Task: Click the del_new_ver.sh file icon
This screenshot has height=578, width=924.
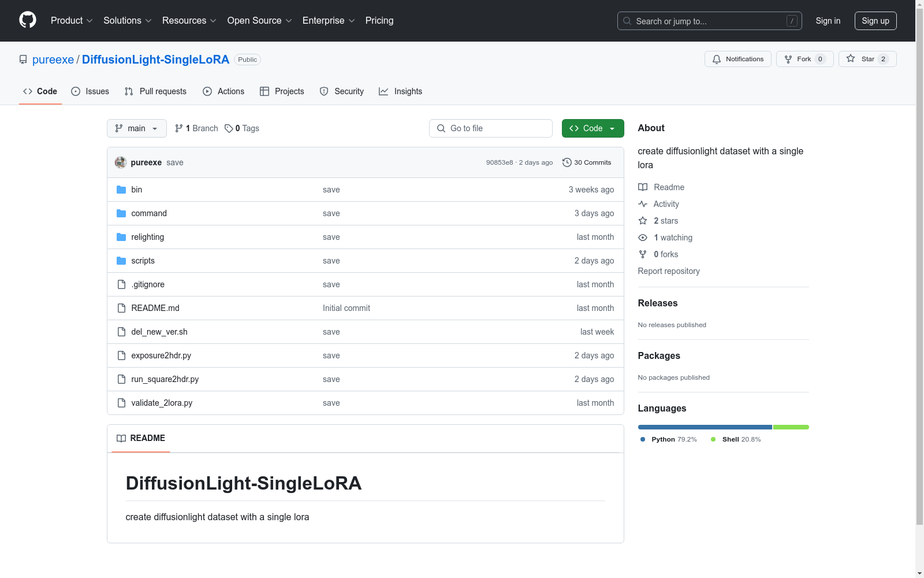Action: (x=121, y=332)
